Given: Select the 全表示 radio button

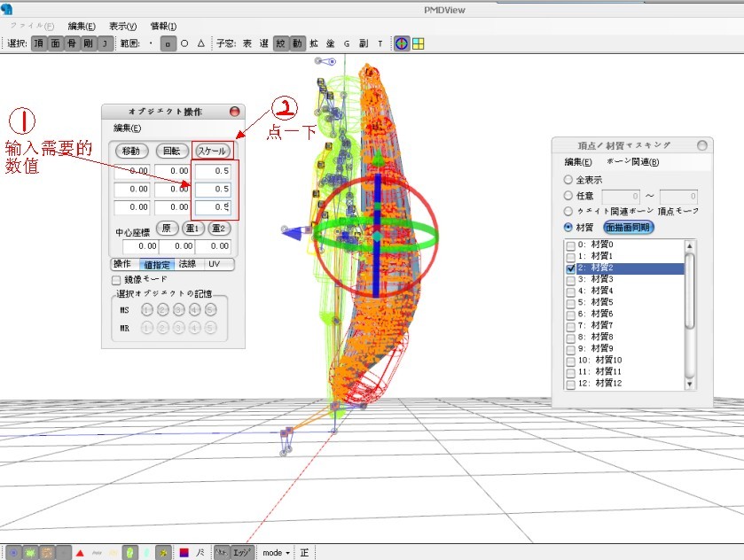Looking at the screenshot, I should tap(568, 180).
